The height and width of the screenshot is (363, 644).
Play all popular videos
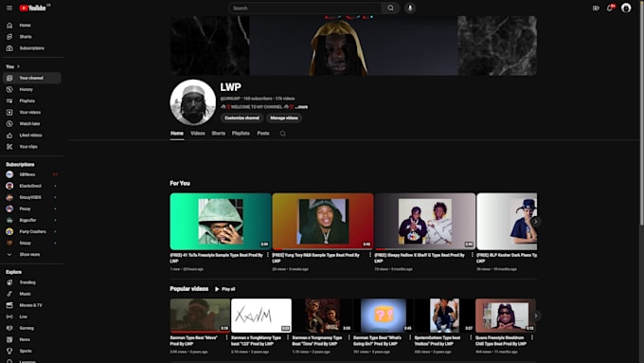click(x=225, y=289)
